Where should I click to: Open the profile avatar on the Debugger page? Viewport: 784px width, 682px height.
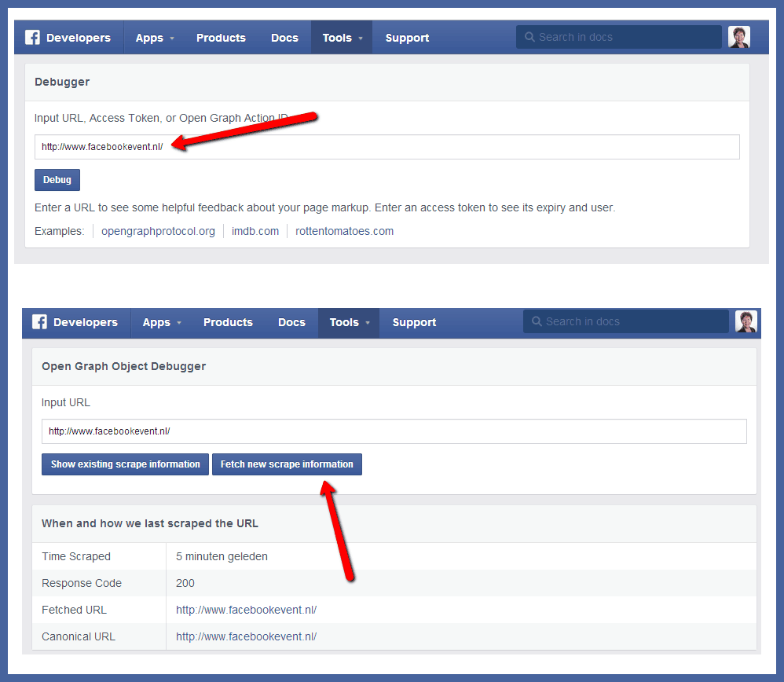tap(739, 37)
